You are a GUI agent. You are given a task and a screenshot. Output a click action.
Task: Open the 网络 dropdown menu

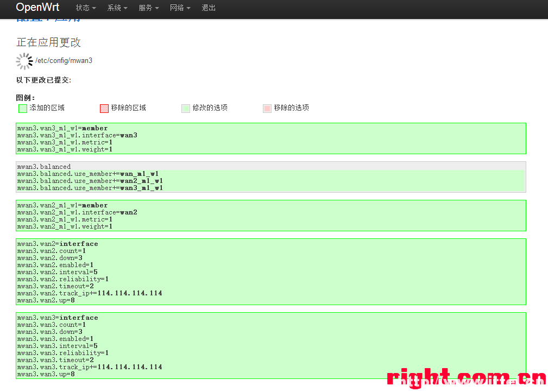click(x=180, y=8)
